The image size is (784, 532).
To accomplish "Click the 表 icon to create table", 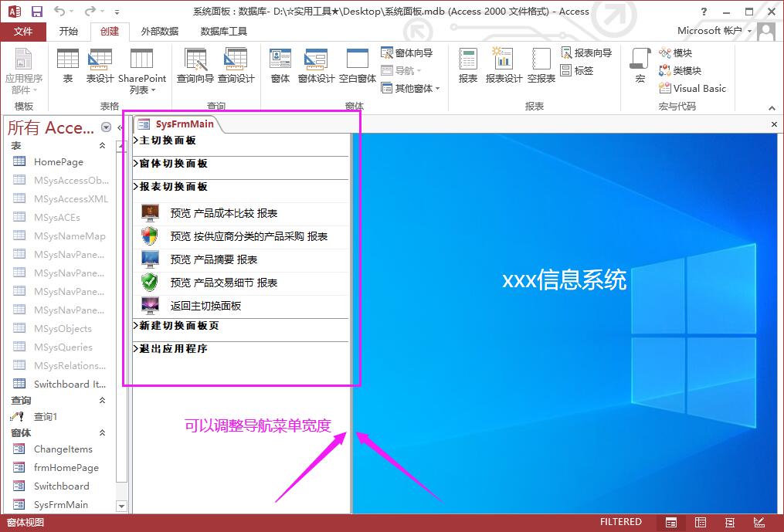I will [68, 66].
